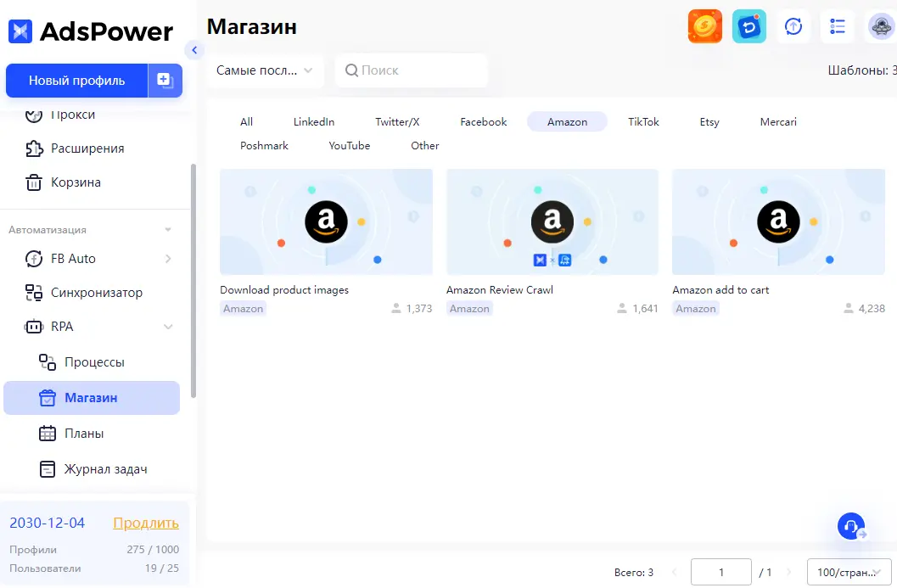
Task: Click users icon on Amazon add to cart
Action: [x=849, y=309]
